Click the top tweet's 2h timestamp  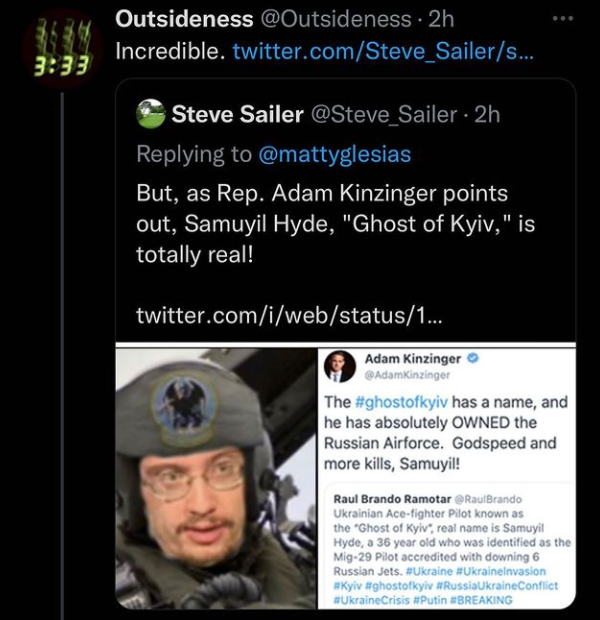(x=441, y=19)
